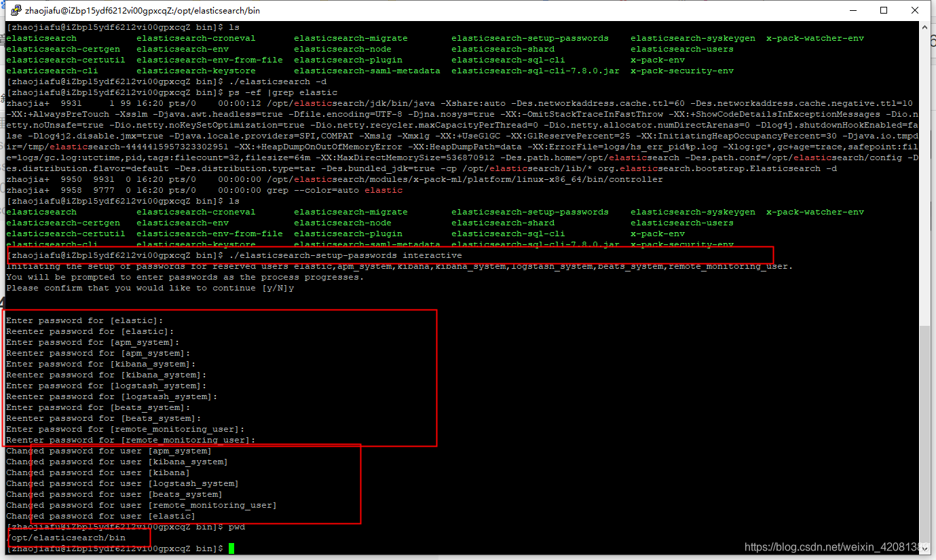Click 'Changed password for user [kibana]' line
Viewport: 936px width, 560px height.
tap(98, 472)
